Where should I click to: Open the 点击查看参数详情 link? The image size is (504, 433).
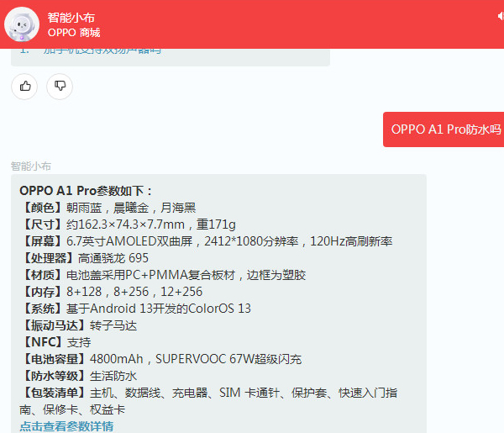(x=66, y=426)
